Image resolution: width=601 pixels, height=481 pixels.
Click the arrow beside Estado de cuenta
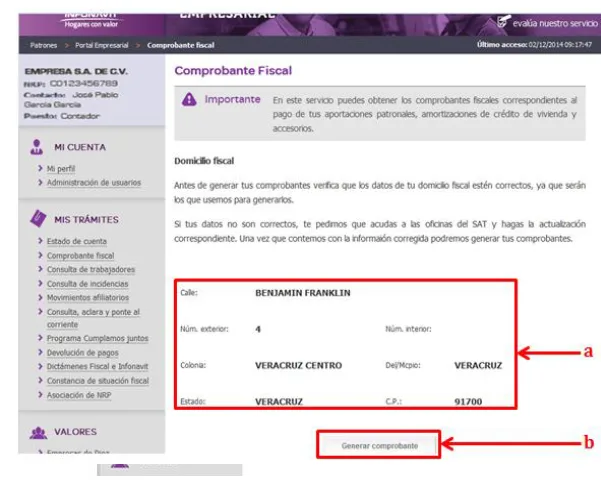[40, 240]
